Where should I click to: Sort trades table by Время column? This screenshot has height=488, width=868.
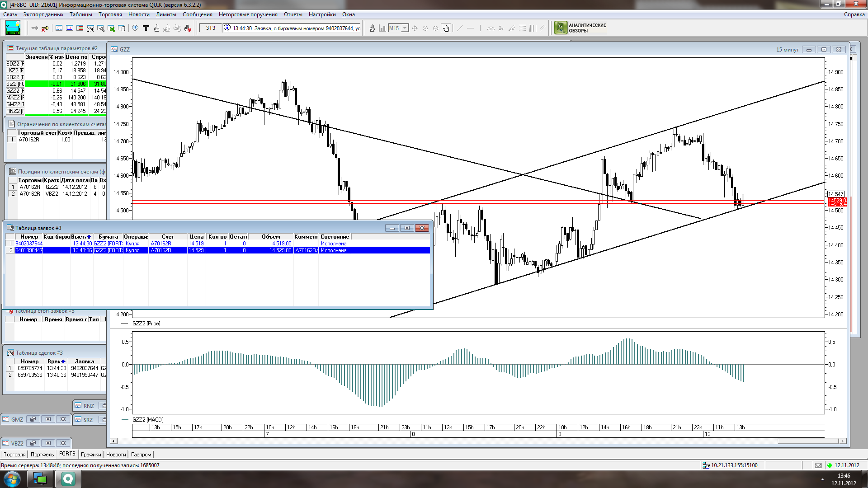[56, 361]
